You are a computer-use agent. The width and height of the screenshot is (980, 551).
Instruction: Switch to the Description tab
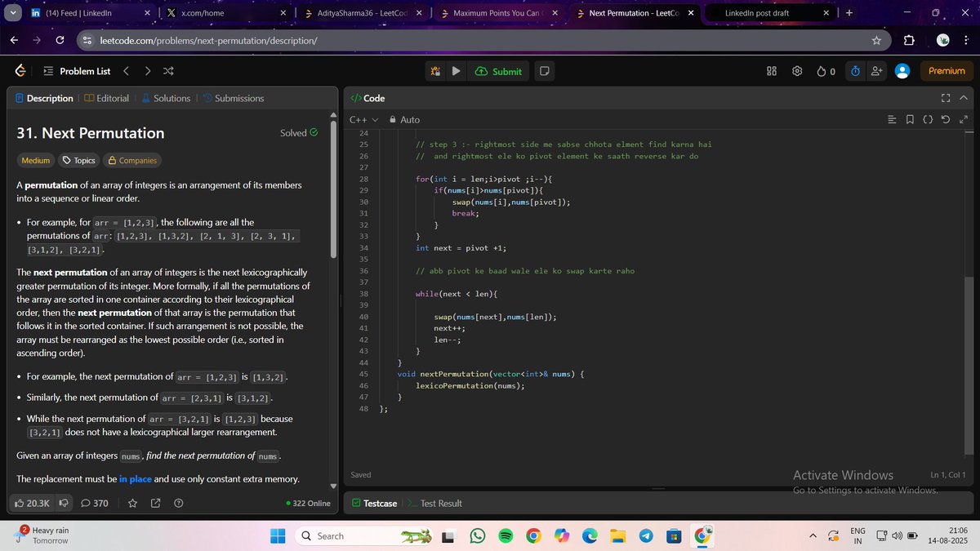click(44, 98)
